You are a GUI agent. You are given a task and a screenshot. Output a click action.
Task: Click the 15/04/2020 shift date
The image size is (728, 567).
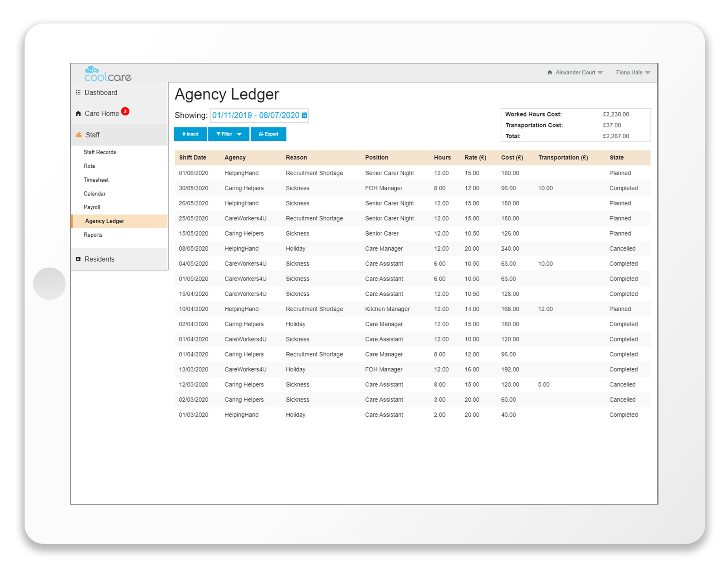tap(193, 294)
